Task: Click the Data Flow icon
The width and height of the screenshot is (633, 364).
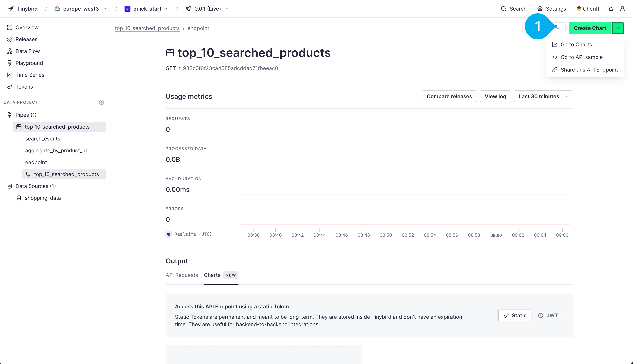Action: point(9,51)
